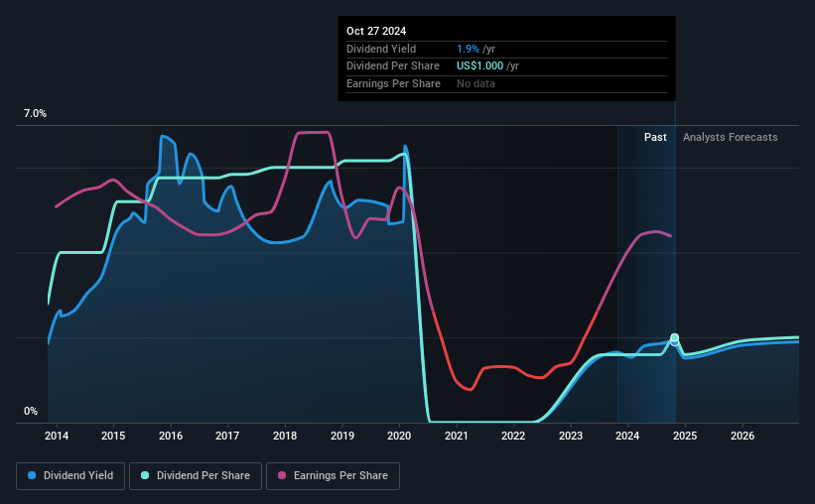Click the 2020 x-axis label
The width and height of the screenshot is (815, 504).
pos(399,436)
